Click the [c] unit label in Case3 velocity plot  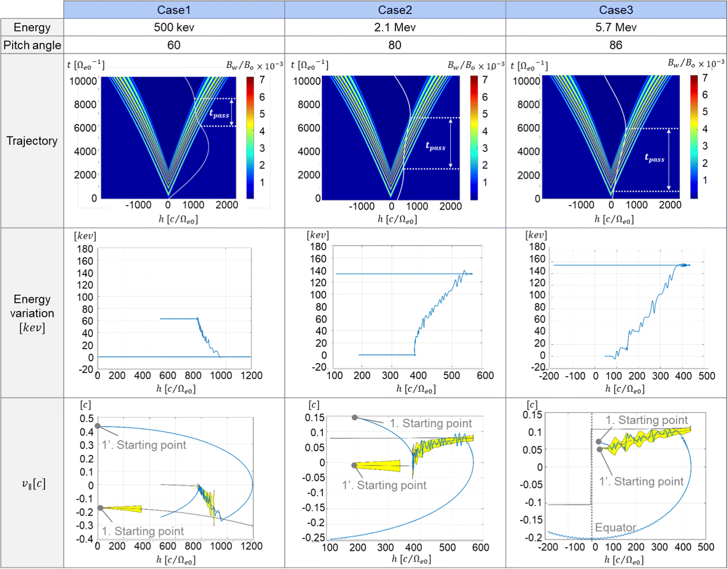532,405
